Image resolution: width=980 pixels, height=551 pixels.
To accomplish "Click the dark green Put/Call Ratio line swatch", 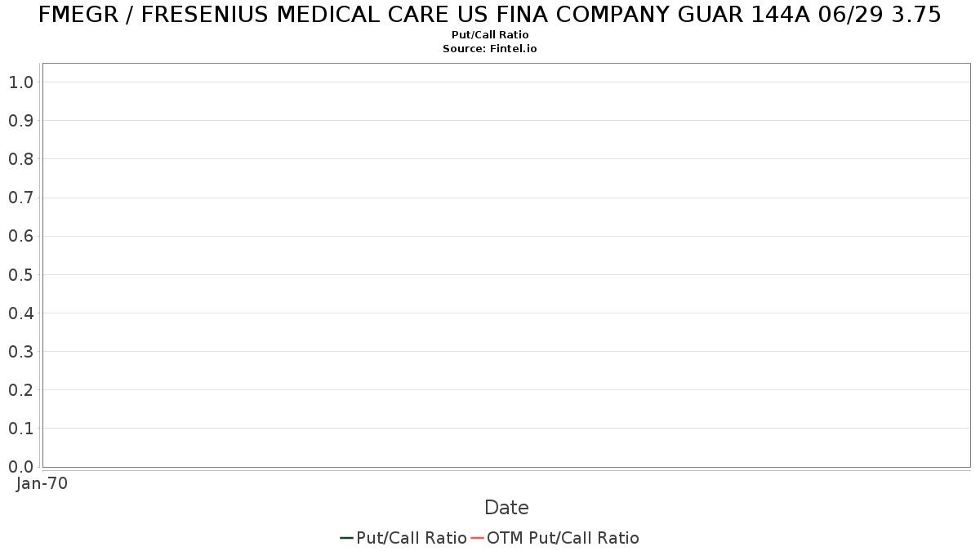I will (x=347, y=538).
